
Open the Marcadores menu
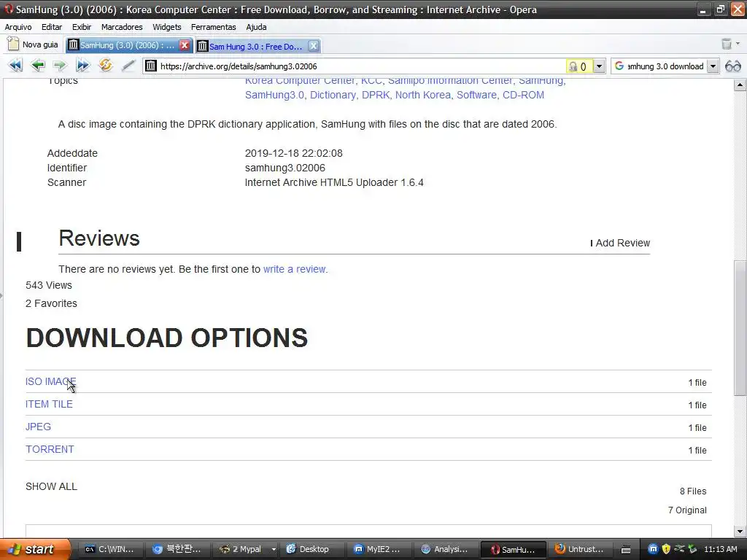[122, 27]
